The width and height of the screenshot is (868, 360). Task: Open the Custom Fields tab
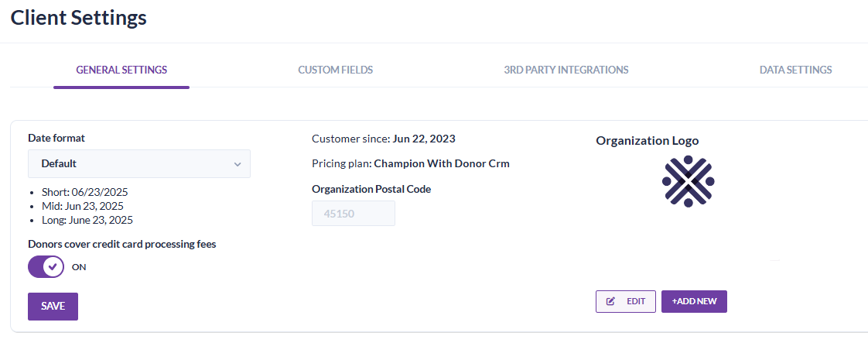pyautogui.click(x=336, y=70)
